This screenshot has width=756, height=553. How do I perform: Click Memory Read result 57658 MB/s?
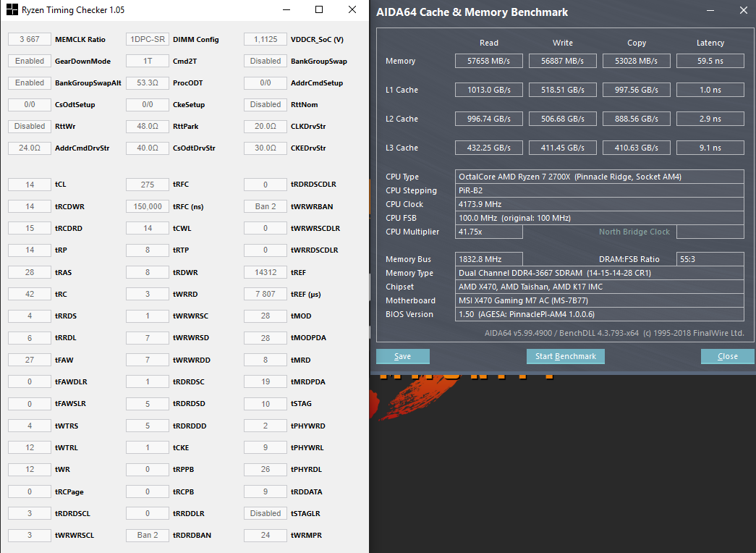(489, 61)
